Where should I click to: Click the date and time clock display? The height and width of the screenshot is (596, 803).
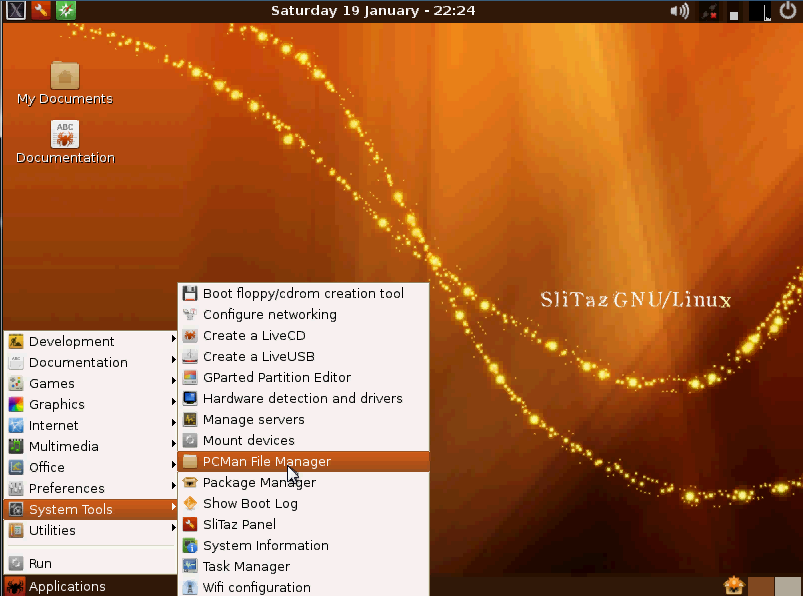pyautogui.click(x=373, y=11)
